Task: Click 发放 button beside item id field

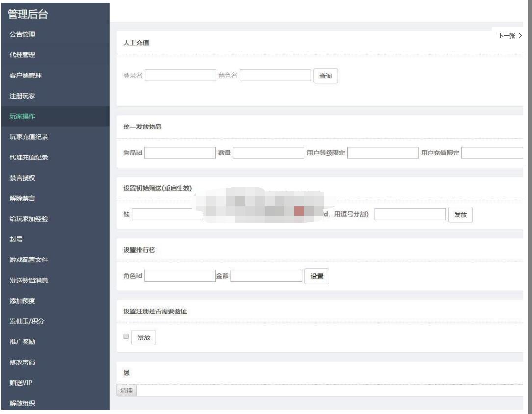Action: click(460, 215)
